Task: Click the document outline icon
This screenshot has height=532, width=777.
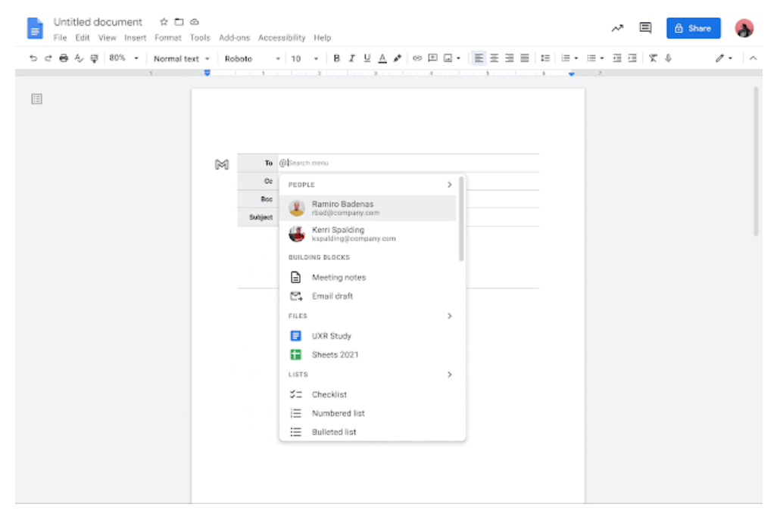Action: tap(36, 99)
